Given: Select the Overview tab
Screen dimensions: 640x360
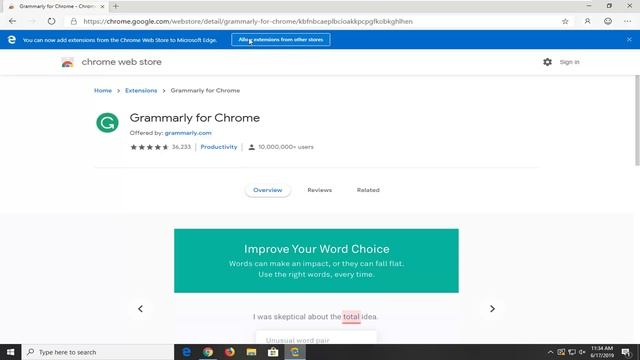Looking at the screenshot, I should coord(267,190).
